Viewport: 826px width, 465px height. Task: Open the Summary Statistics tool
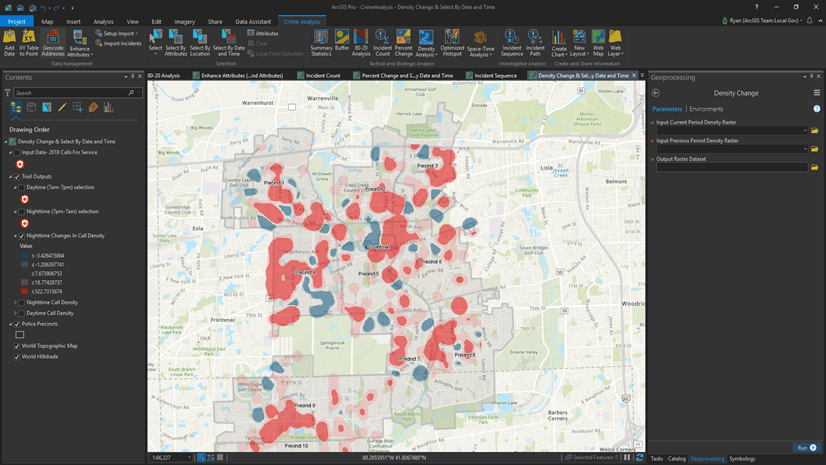[321, 42]
